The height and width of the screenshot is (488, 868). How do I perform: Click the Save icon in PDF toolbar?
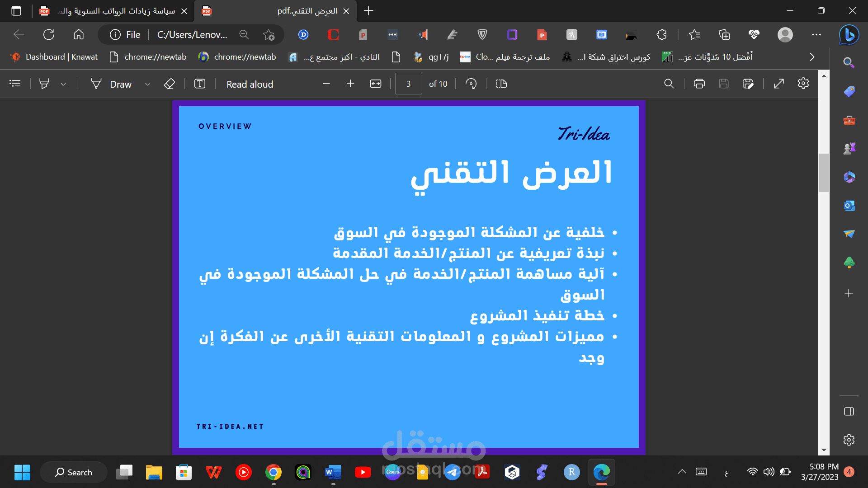click(x=724, y=84)
